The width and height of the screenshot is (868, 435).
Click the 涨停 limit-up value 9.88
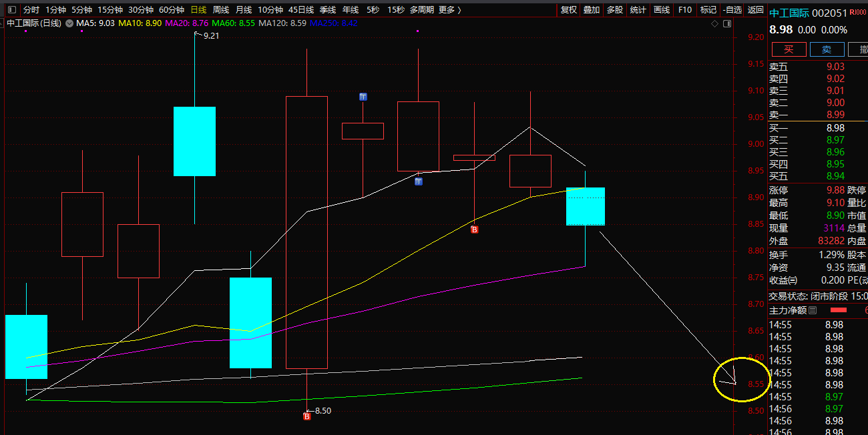point(835,191)
